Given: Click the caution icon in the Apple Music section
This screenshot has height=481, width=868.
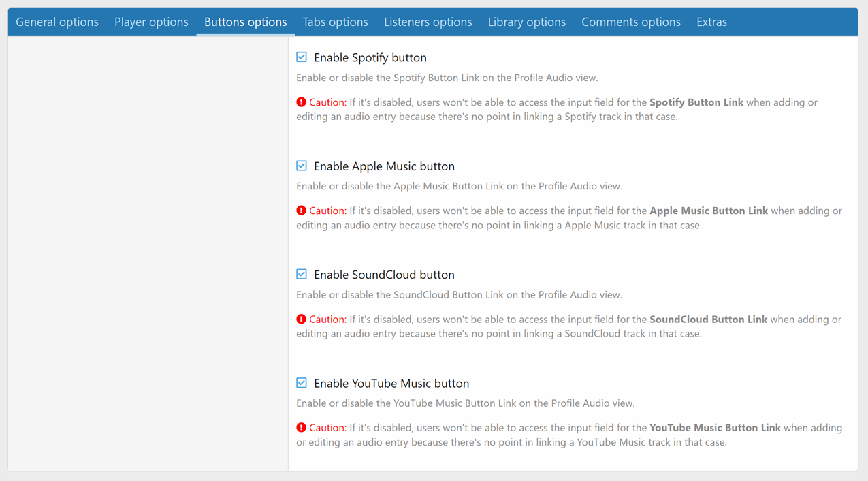Looking at the screenshot, I should tap(302, 211).
